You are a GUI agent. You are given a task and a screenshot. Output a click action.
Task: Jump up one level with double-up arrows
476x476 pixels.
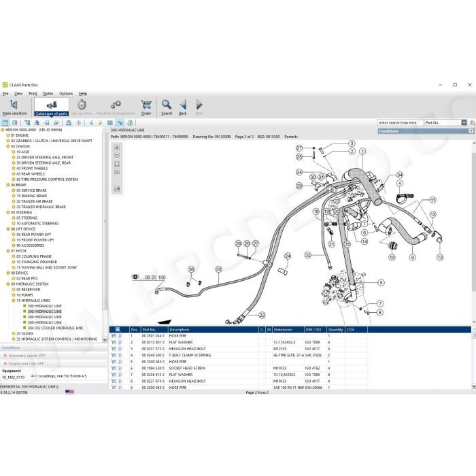[37, 122]
